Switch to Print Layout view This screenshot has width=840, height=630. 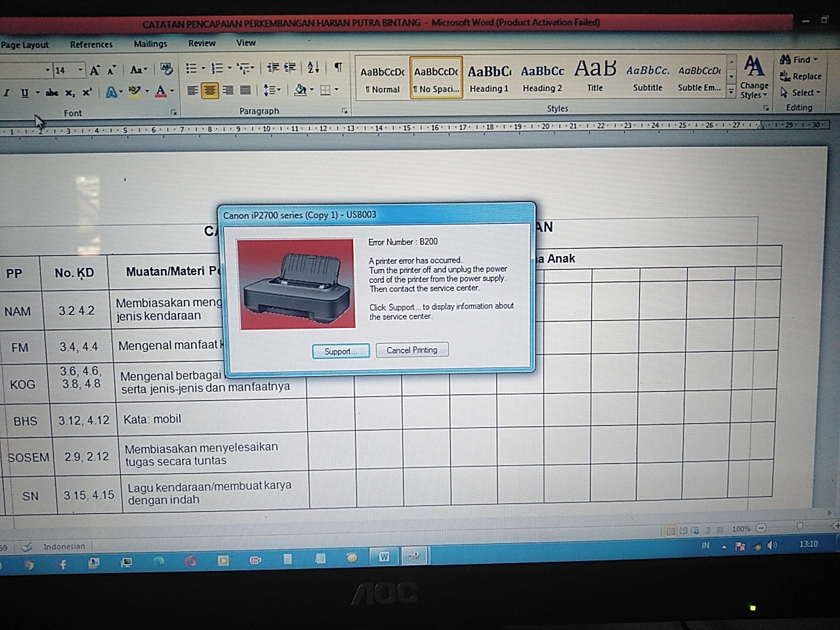click(671, 530)
